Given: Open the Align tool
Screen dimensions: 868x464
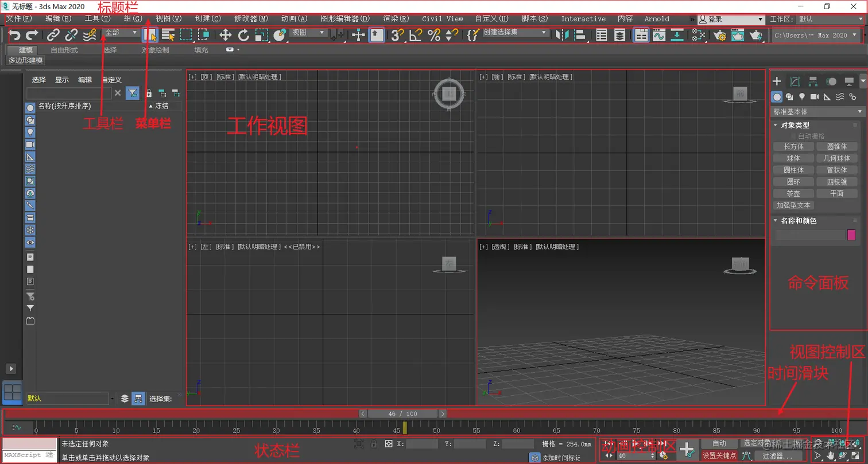Looking at the screenshot, I should [580, 36].
